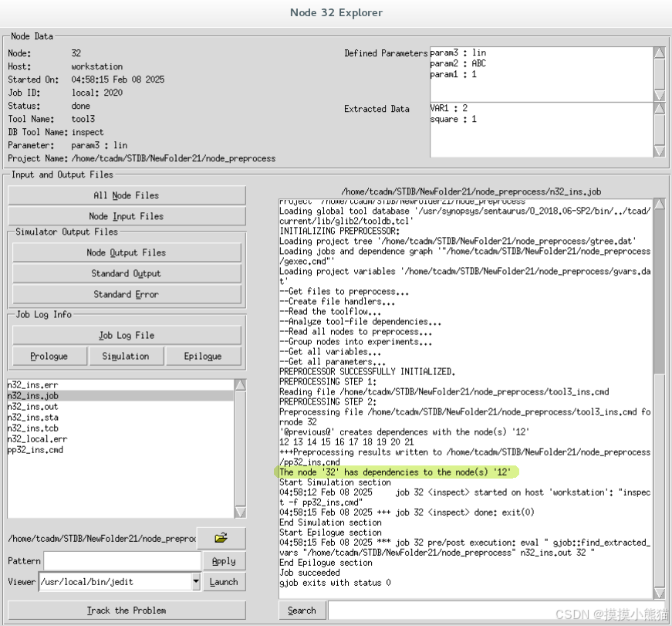Open the Job Log File
The image size is (672, 626).
pyautogui.click(x=126, y=333)
